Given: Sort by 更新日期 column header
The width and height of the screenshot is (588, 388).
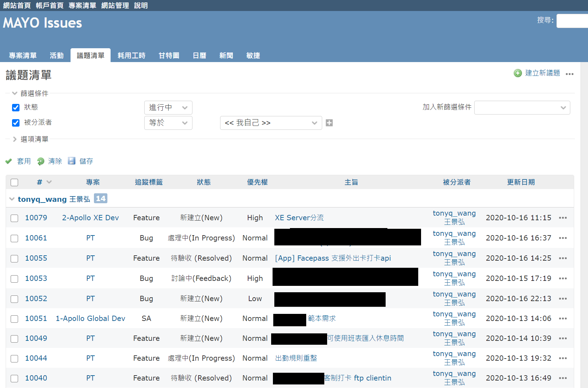Looking at the screenshot, I should tap(521, 182).
